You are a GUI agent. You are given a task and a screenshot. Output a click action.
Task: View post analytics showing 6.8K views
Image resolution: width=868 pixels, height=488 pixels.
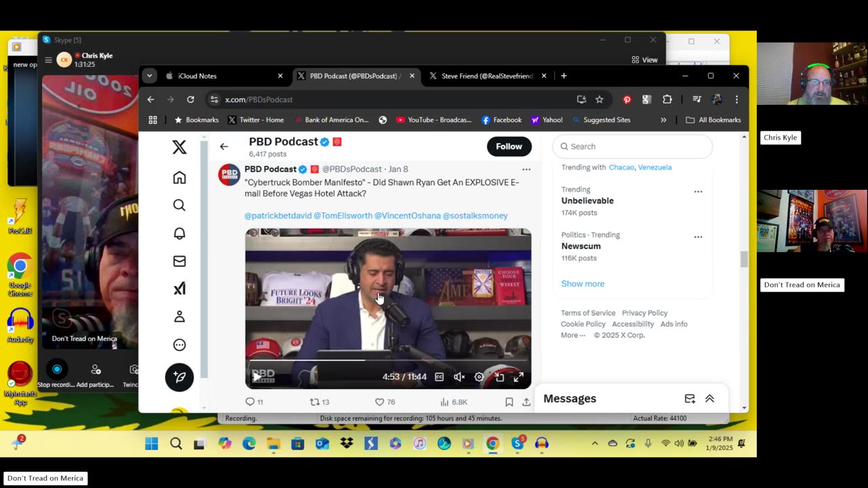[x=454, y=402]
